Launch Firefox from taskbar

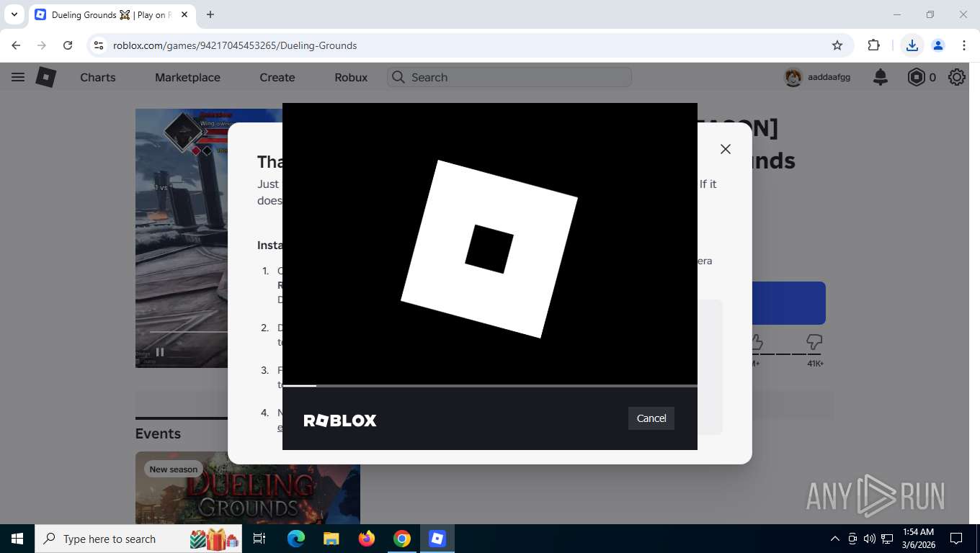(x=367, y=539)
